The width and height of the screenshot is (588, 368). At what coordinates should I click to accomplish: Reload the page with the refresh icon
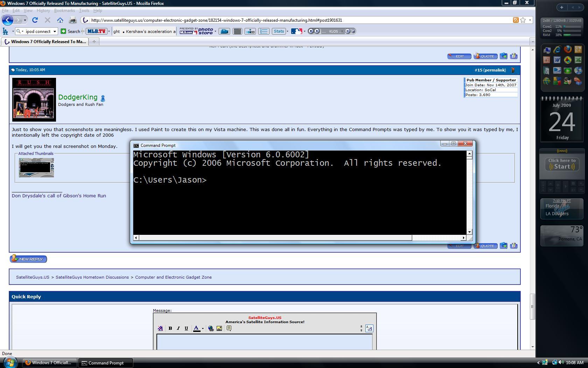click(35, 20)
